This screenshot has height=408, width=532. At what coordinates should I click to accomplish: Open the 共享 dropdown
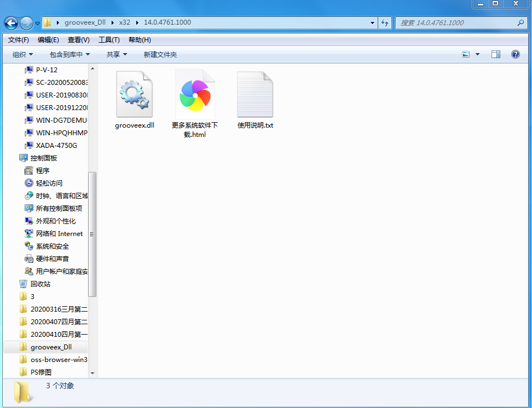coord(117,55)
